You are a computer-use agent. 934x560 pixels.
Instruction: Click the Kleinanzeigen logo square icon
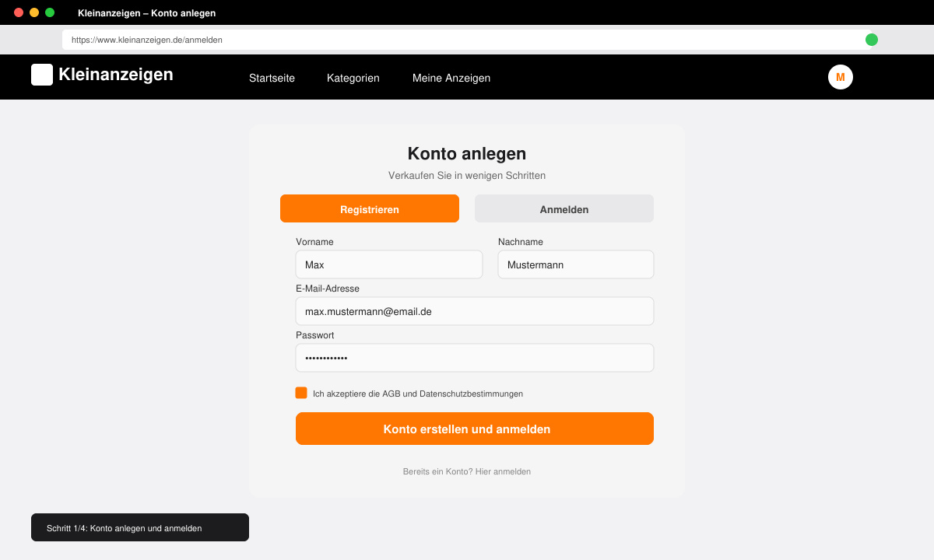(42, 75)
